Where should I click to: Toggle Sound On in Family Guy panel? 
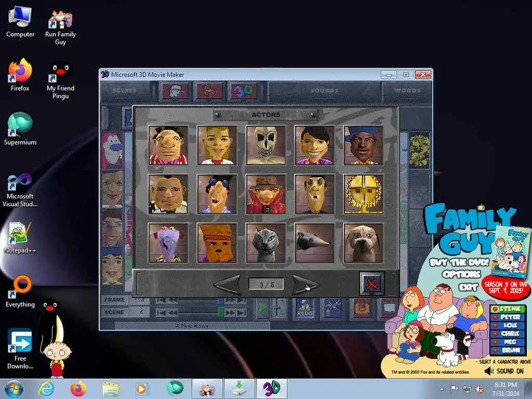[x=504, y=371]
